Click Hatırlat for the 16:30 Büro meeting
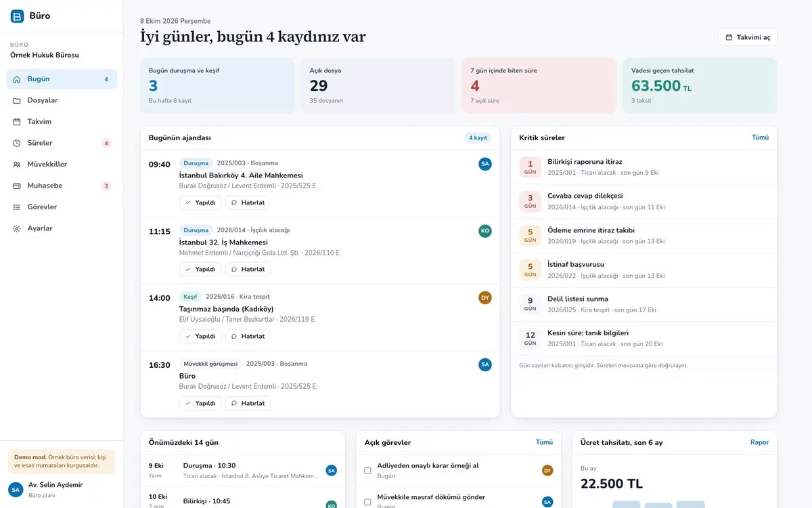 pyautogui.click(x=248, y=403)
